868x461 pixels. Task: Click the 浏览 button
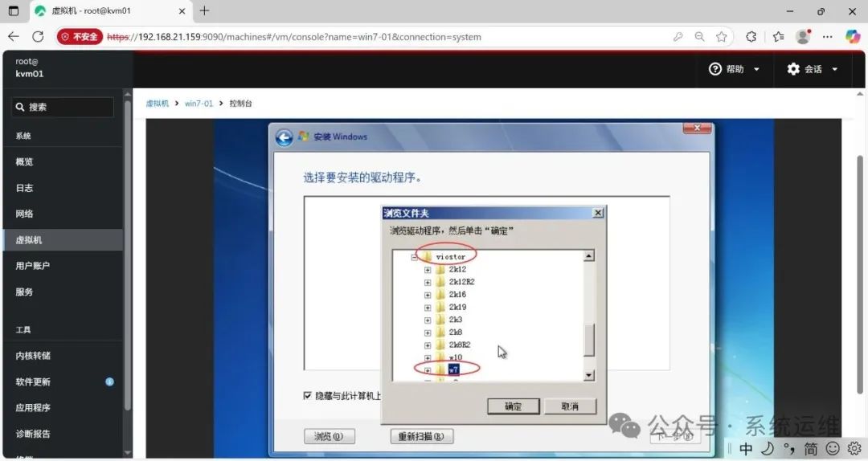click(329, 436)
